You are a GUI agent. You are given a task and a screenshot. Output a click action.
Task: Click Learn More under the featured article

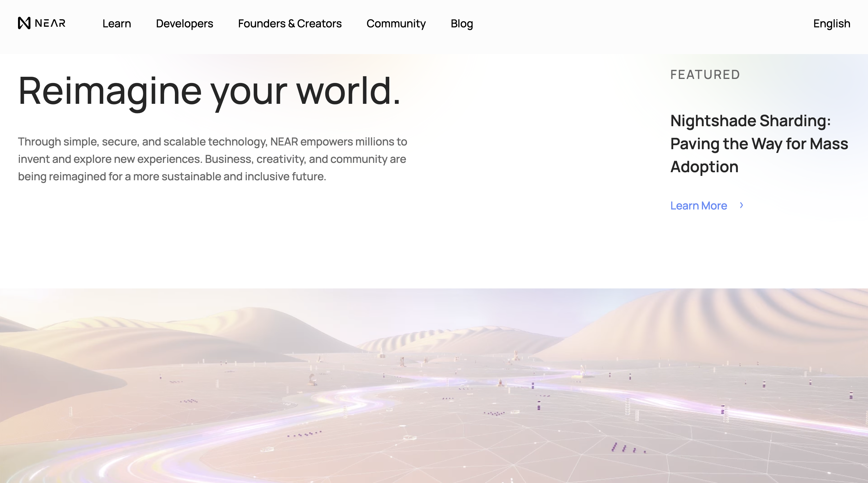point(698,205)
